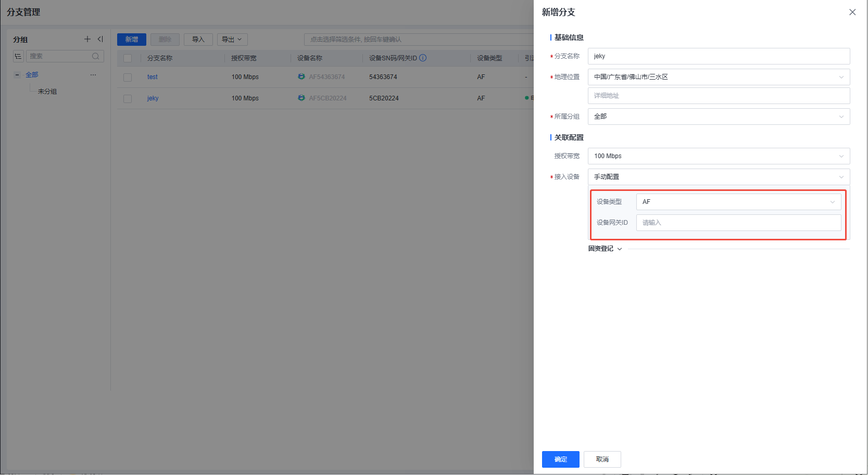Screen dimensions: 868x475
Task: Open the 授权带宽 100 Mbps dropdown
Action: [x=719, y=156]
